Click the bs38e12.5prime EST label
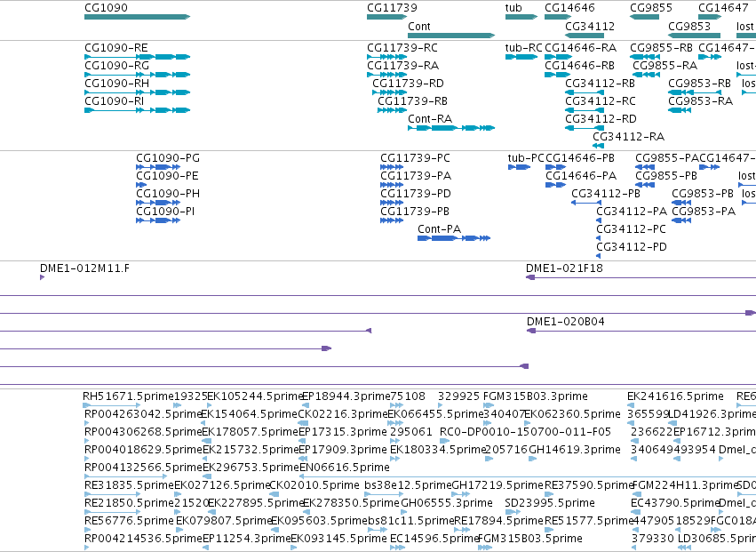Screen dimensions: 756x552 pos(408,485)
